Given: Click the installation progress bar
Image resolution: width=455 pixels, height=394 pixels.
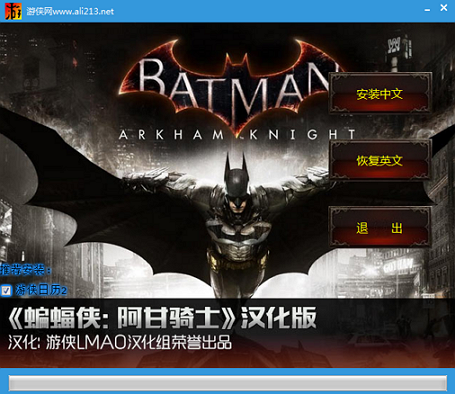Looking at the screenshot, I should [x=228, y=383].
